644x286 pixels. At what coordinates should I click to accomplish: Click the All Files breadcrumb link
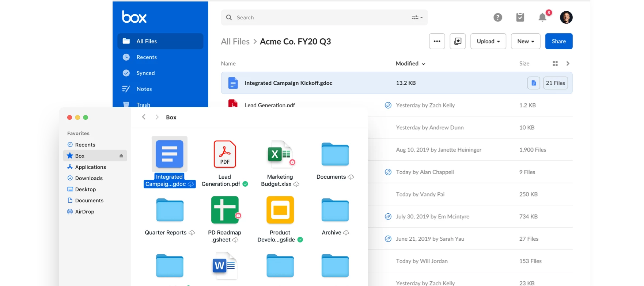235,42
